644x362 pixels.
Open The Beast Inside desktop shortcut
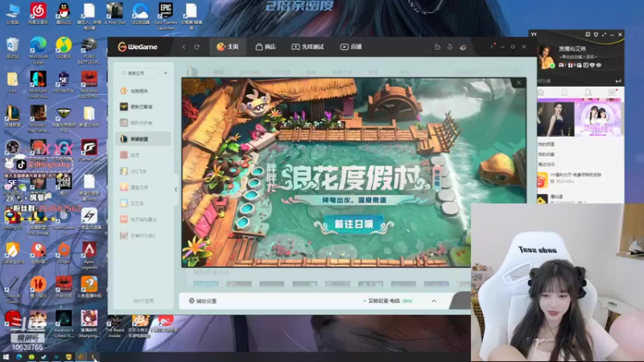(114, 326)
